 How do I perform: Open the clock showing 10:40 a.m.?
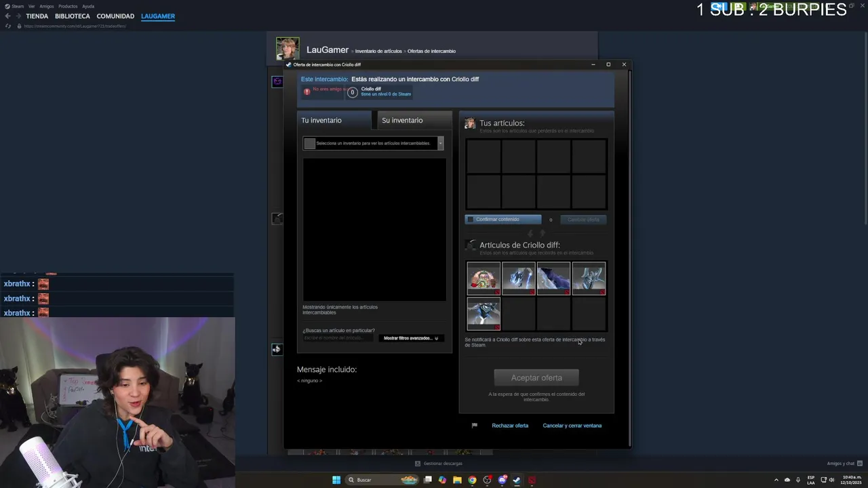[x=852, y=480]
